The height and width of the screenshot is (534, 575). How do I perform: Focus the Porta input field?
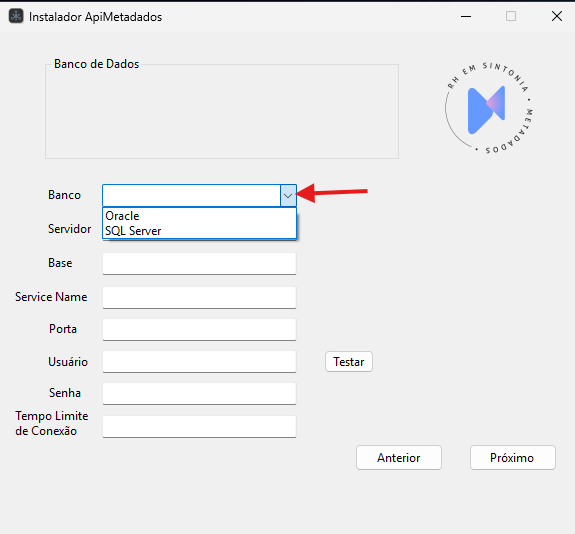click(199, 329)
